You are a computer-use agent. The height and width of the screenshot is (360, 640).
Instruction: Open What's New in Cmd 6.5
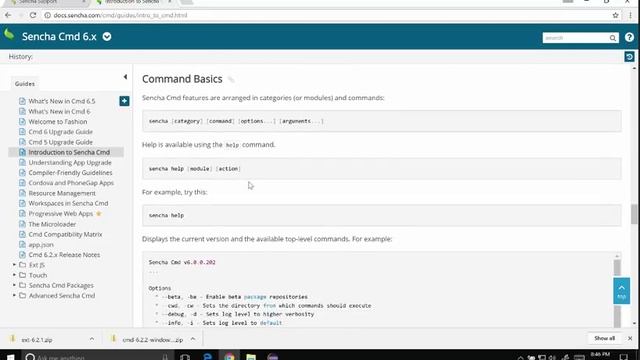coord(62,101)
